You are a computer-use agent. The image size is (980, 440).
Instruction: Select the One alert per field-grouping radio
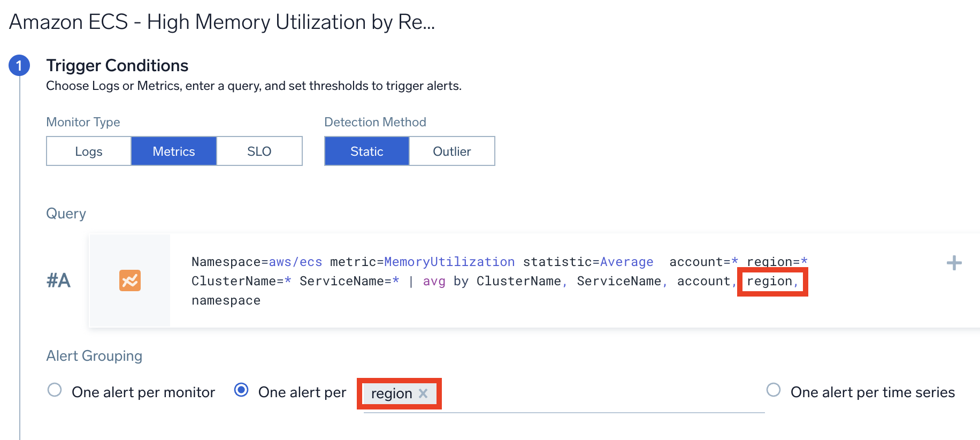pos(241,390)
